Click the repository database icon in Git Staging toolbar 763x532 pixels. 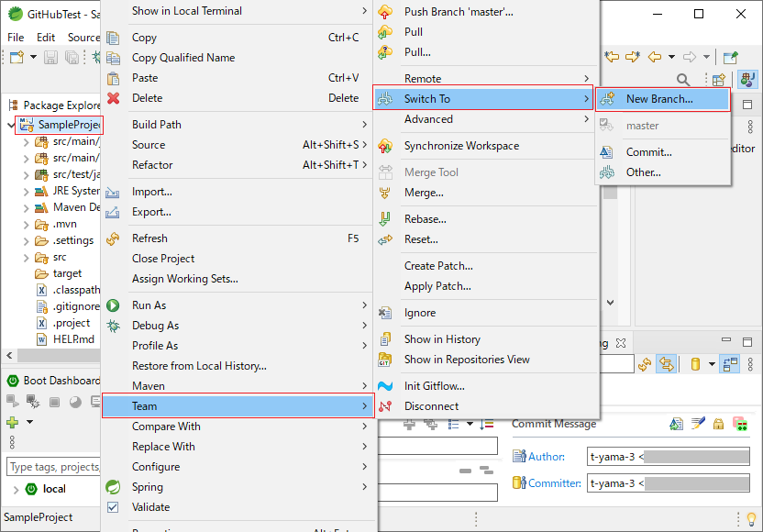tap(695, 363)
